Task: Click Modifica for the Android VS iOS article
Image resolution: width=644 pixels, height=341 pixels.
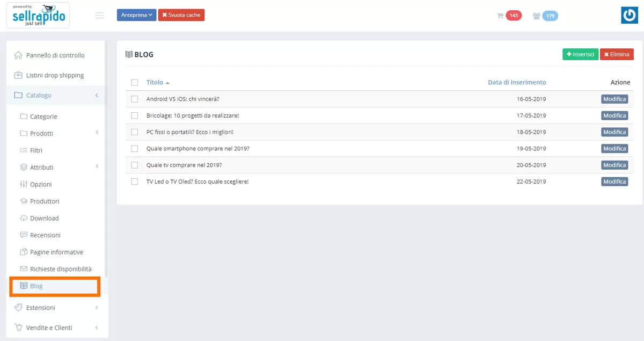Action: click(x=614, y=99)
